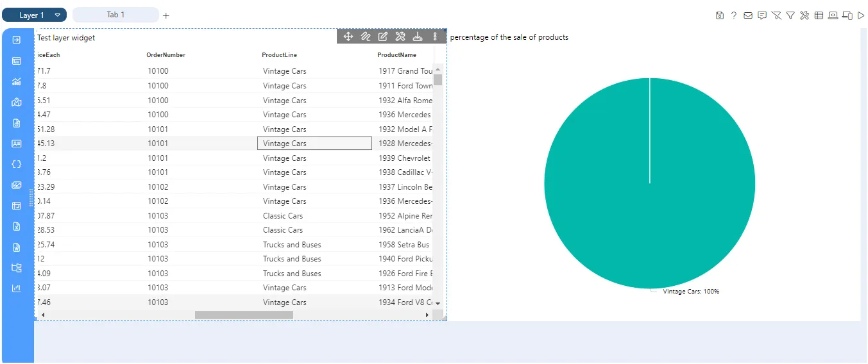This screenshot has height=364, width=868.
Task: Select the chart widget icon in sidebar
Action: (17, 81)
